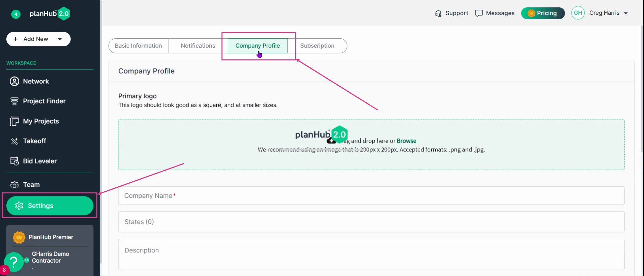Click the Bid Leveler calendar icon
Image resolution: width=644 pixels, height=276 pixels.
(14, 161)
